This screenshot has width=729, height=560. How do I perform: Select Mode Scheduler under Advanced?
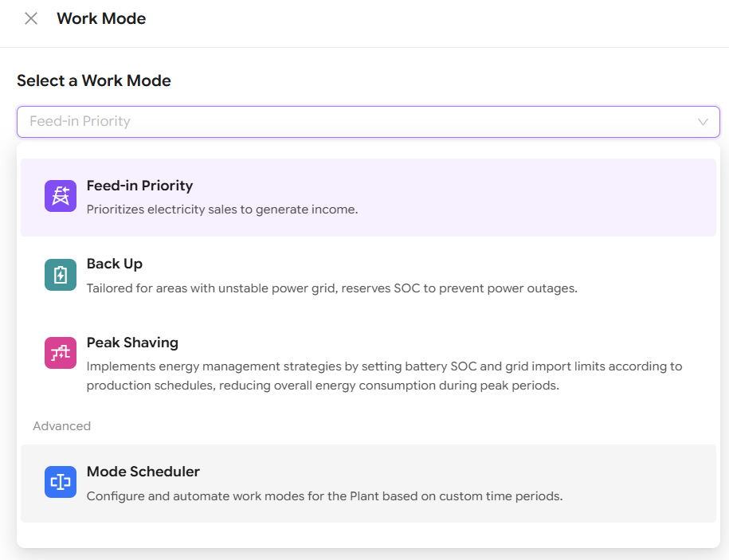click(143, 472)
